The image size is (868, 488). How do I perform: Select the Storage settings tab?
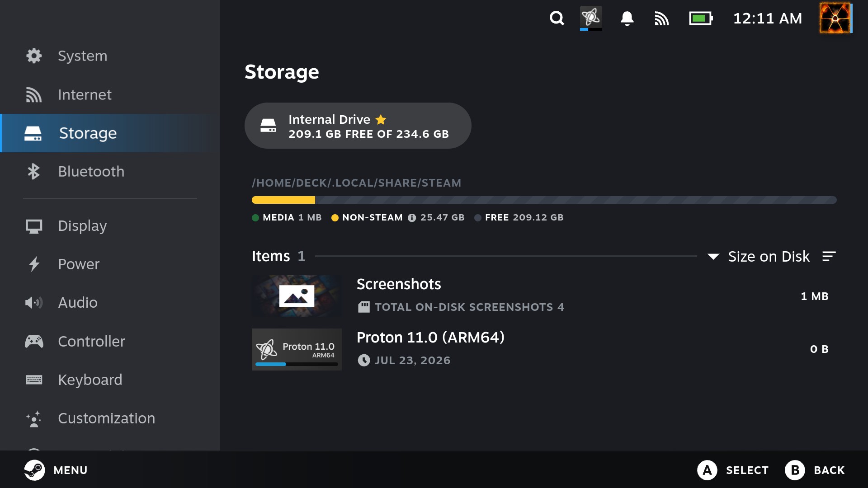pyautogui.click(x=110, y=133)
